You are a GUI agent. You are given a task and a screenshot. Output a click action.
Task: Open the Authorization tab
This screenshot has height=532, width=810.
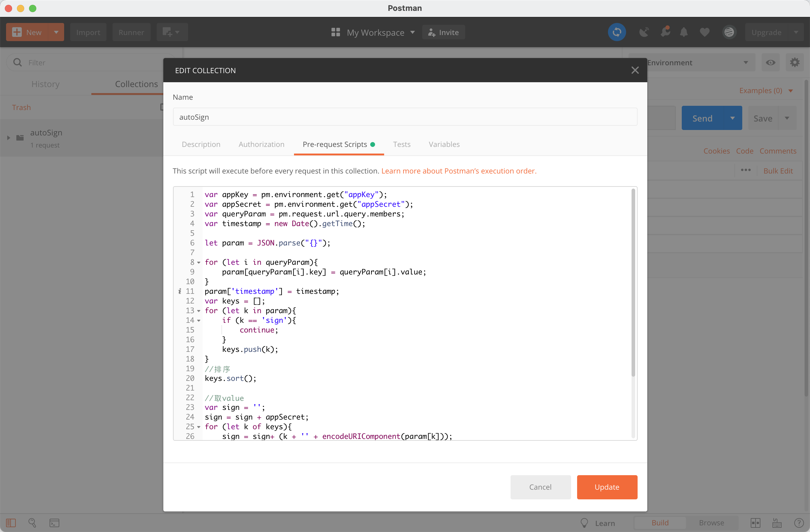coord(261,144)
